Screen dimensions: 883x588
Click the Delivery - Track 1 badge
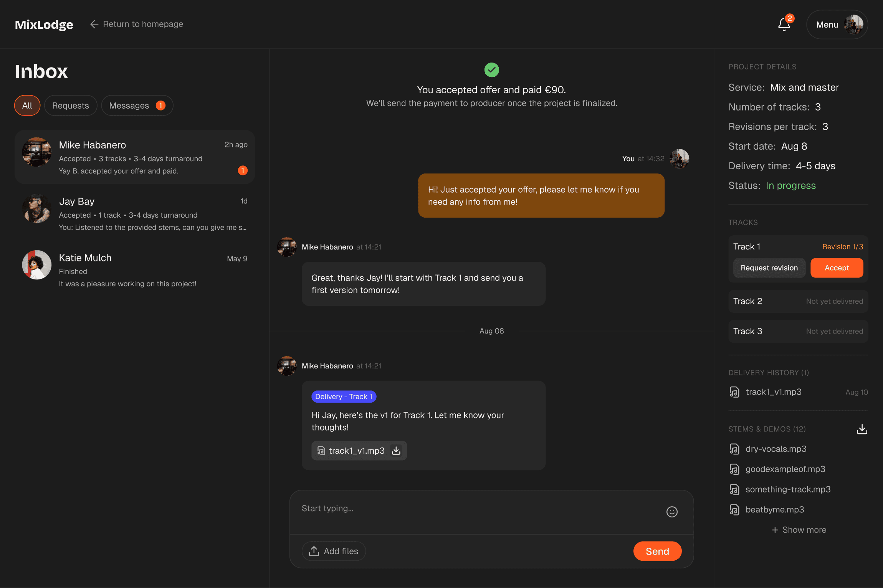click(344, 396)
